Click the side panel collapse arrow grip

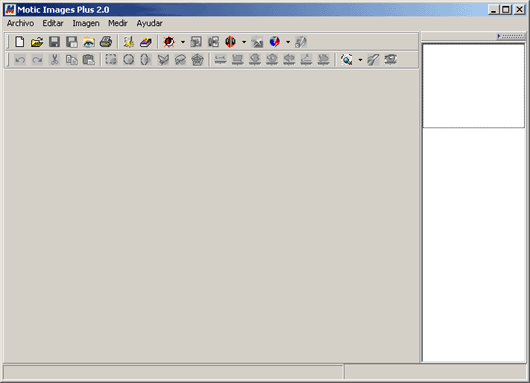click(510, 36)
